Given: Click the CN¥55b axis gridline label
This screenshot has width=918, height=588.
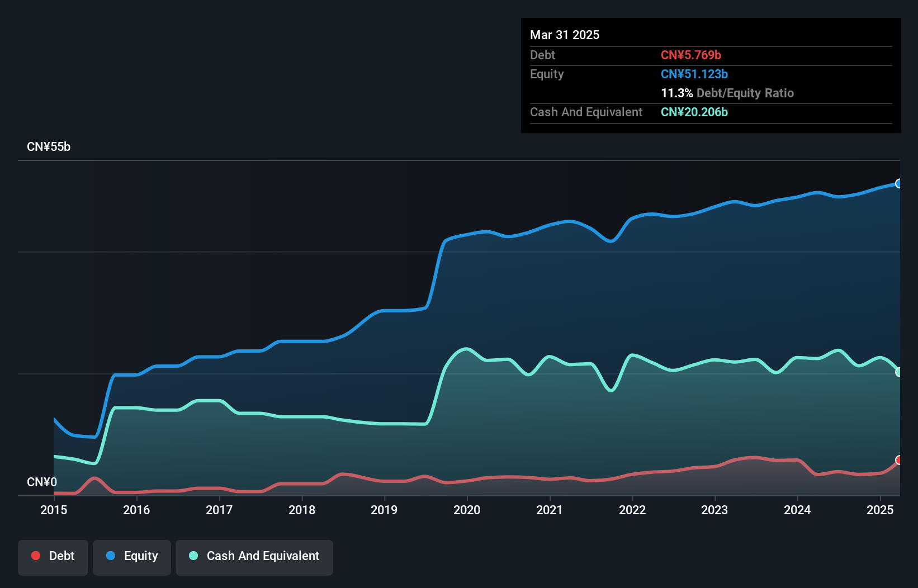Looking at the screenshot, I should tap(49, 146).
